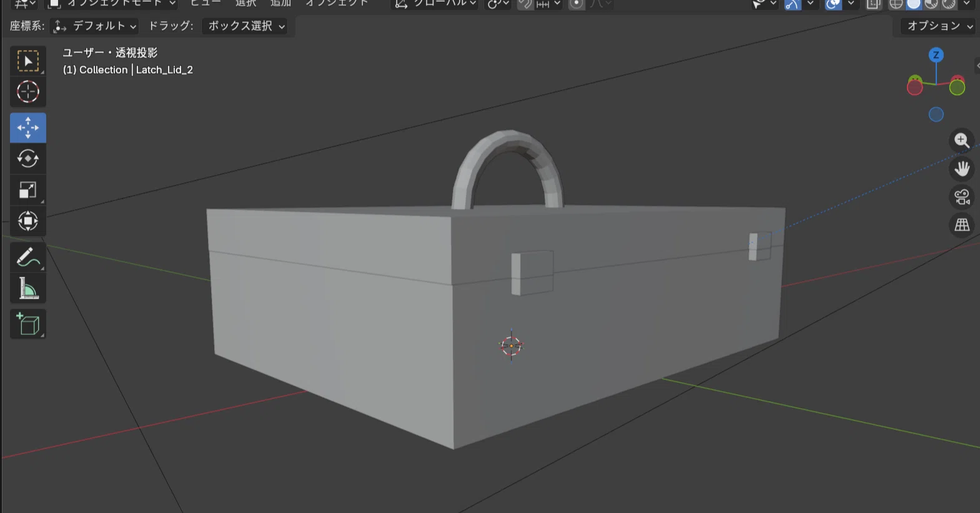Toggle viewport overlays button

tap(833, 4)
